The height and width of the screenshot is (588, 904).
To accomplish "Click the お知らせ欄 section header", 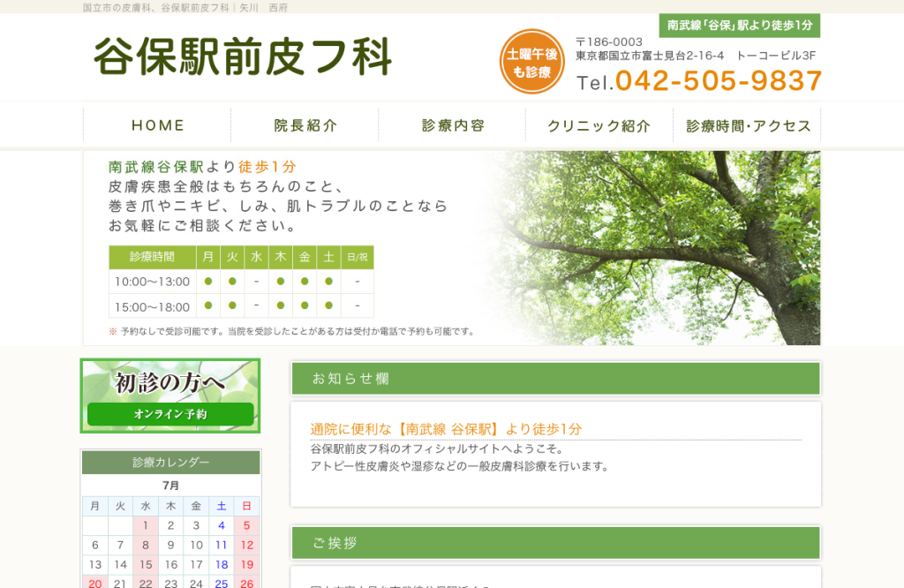I will (556, 379).
